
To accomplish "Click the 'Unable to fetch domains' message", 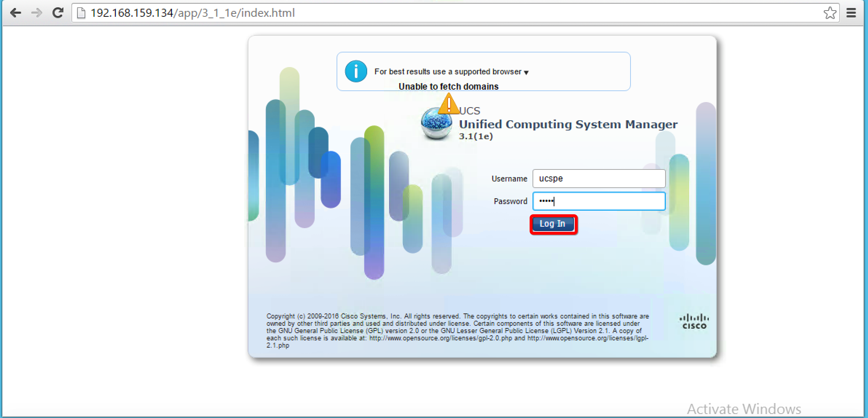I will [x=448, y=87].
